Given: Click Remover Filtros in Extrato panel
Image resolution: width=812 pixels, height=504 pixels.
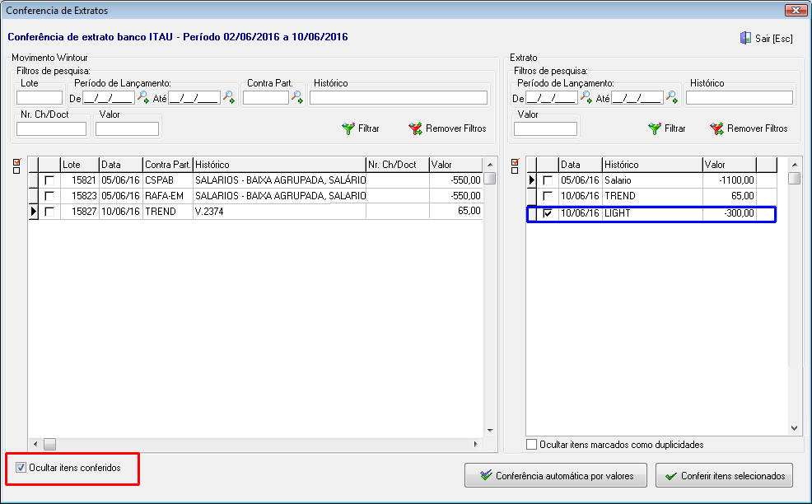Looking at the screenshot, I should pos(749,128).
